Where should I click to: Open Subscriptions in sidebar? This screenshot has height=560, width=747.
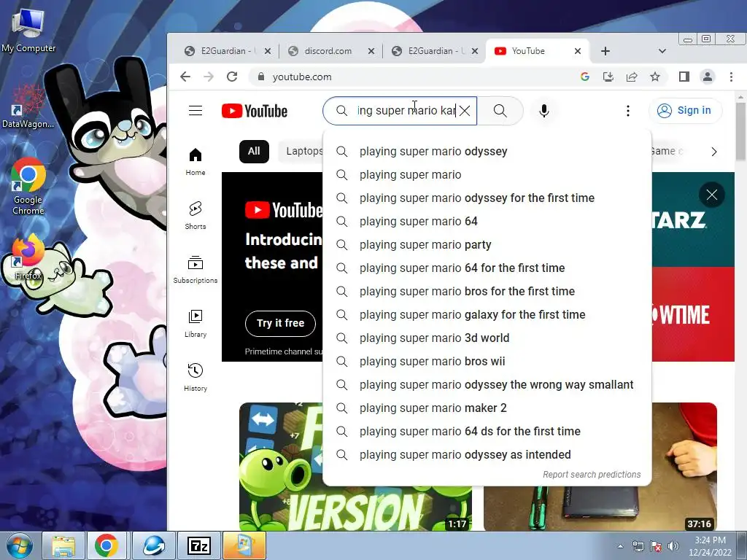[x=196, y=270]
